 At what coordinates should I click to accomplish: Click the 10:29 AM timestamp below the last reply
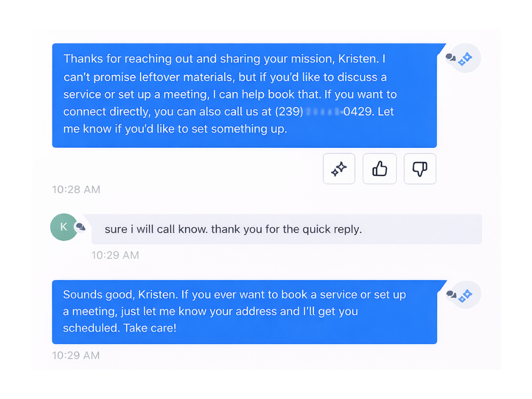(76, 355)
